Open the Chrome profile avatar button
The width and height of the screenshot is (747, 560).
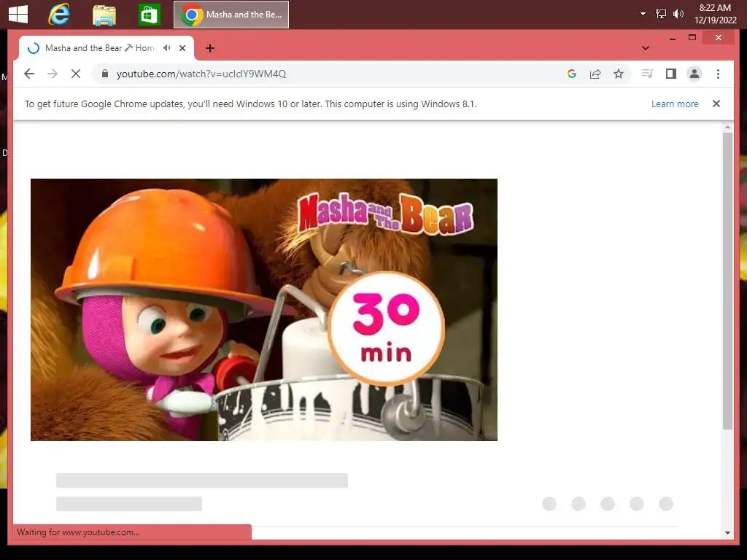point(694,74)
